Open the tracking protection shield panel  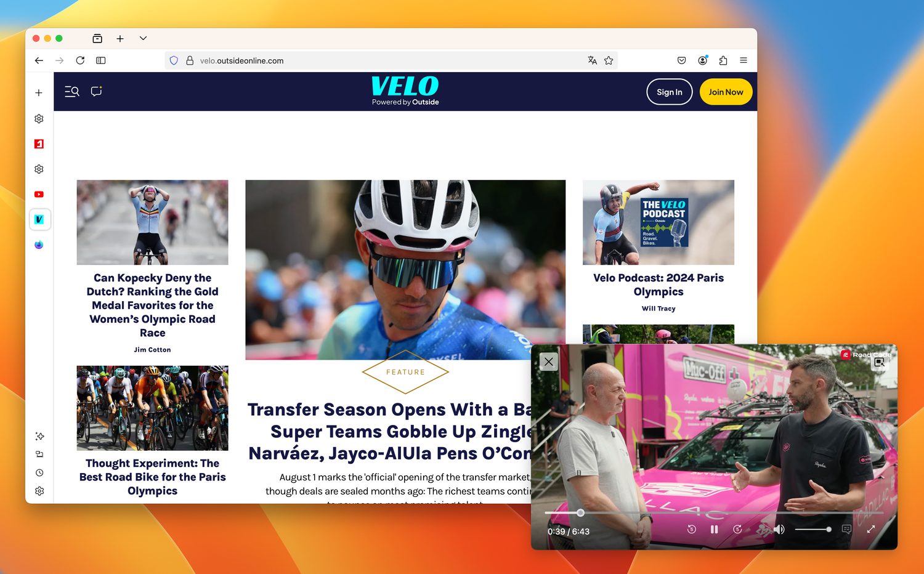click(174, 60)
